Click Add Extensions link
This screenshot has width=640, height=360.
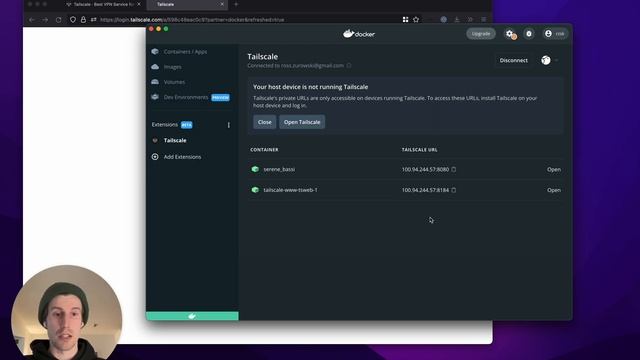click(x=182, y=157)
